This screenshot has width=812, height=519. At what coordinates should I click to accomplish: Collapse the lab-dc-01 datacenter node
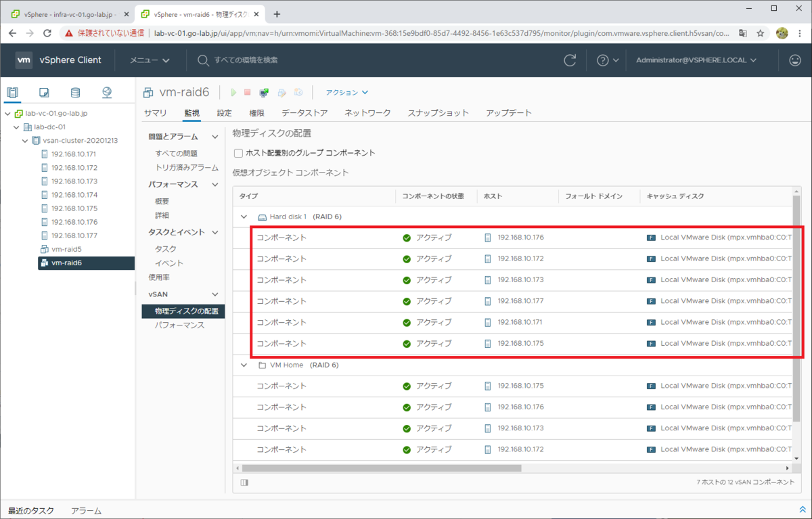[16, 127]
